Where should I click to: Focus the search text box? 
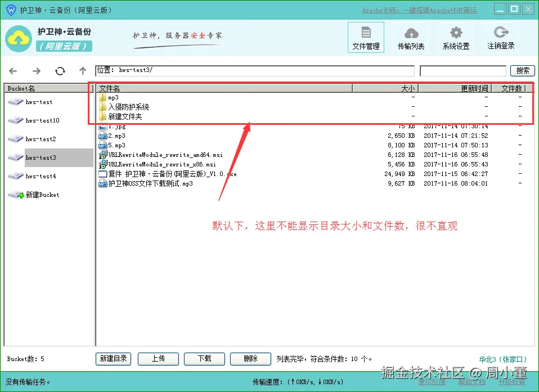463,71
